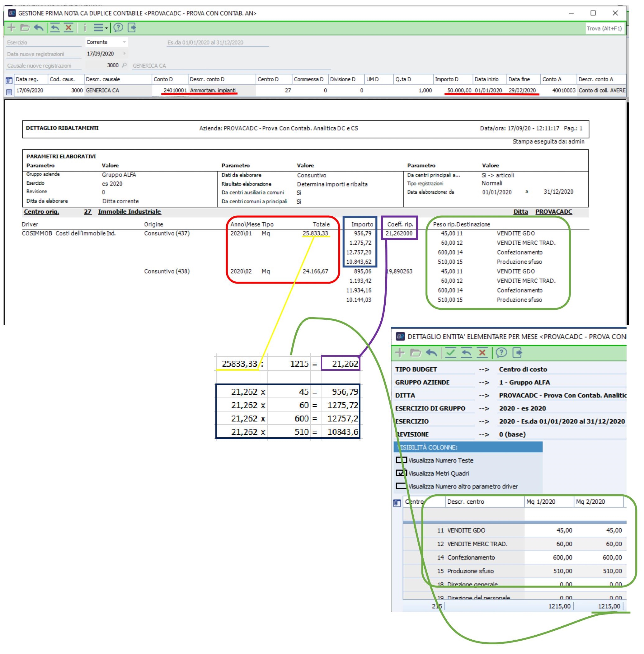
Task: Click the open folder icon in Prima Nota toolbar
Action: [25, 28]
